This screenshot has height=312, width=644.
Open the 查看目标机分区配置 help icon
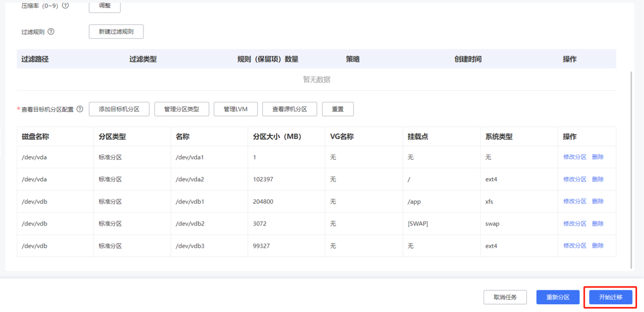tap(80, 109)
